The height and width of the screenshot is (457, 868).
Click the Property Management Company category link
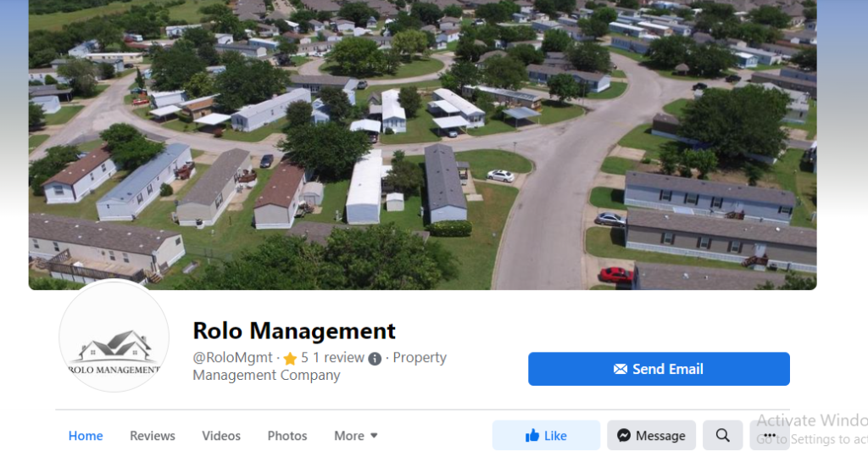tap(320, 366)
